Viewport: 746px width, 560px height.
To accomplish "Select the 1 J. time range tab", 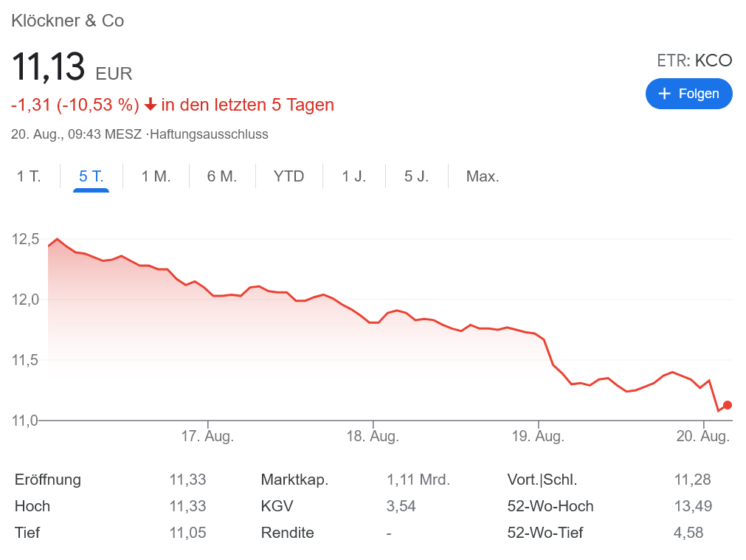I will pyautogui.click(x=353, y=176).
